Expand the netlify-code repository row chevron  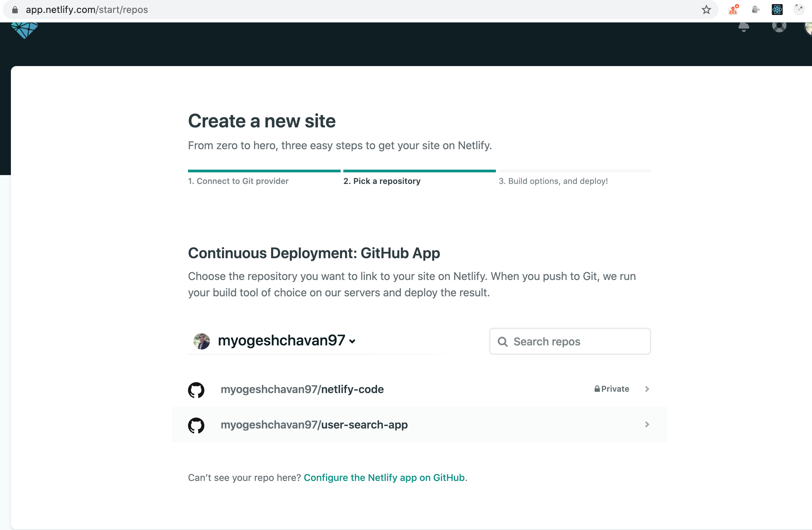[x=646, y=389]
